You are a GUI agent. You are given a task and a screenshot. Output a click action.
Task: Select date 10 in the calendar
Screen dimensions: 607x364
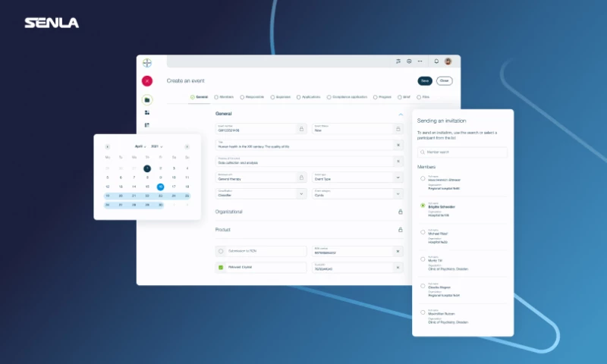pyautogui.click(x=174, y=177)
